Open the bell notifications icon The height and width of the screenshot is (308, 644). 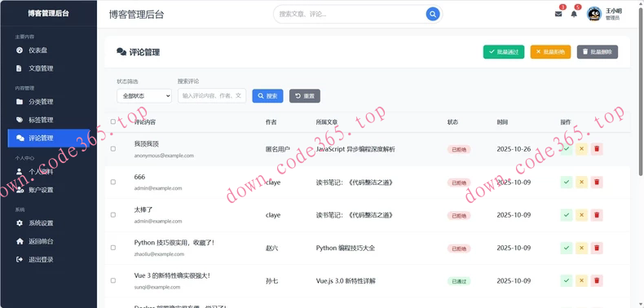click(x=574, y=14)
